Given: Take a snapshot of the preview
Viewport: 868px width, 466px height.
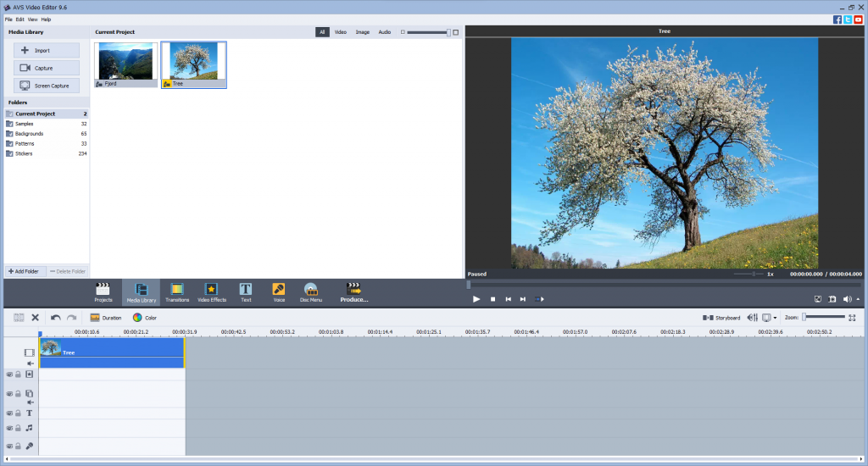Looking at the screenshot, I should [x=833, y=299].
